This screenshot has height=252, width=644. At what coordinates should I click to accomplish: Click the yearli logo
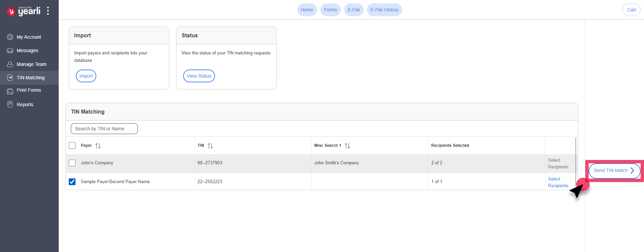pyautogui.click(x=23, y=11)
